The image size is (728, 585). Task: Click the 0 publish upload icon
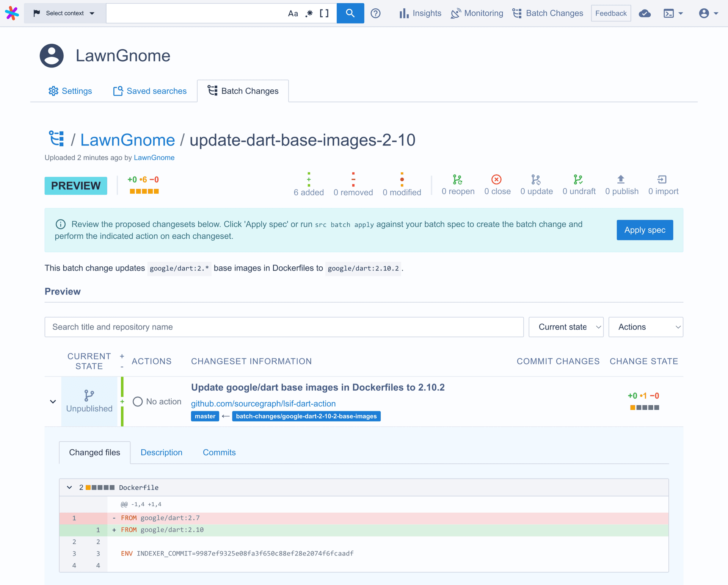point(621,179)
